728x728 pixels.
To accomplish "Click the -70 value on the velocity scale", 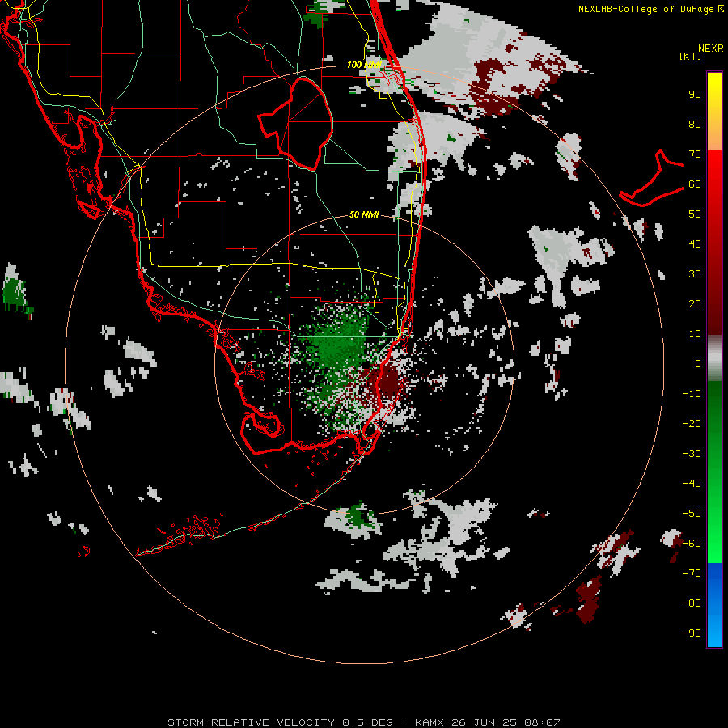I will point(692,574).
